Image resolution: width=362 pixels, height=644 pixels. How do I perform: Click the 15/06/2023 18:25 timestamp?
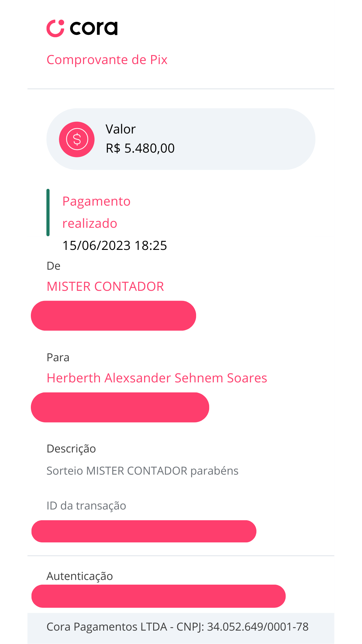click(115, 246)
